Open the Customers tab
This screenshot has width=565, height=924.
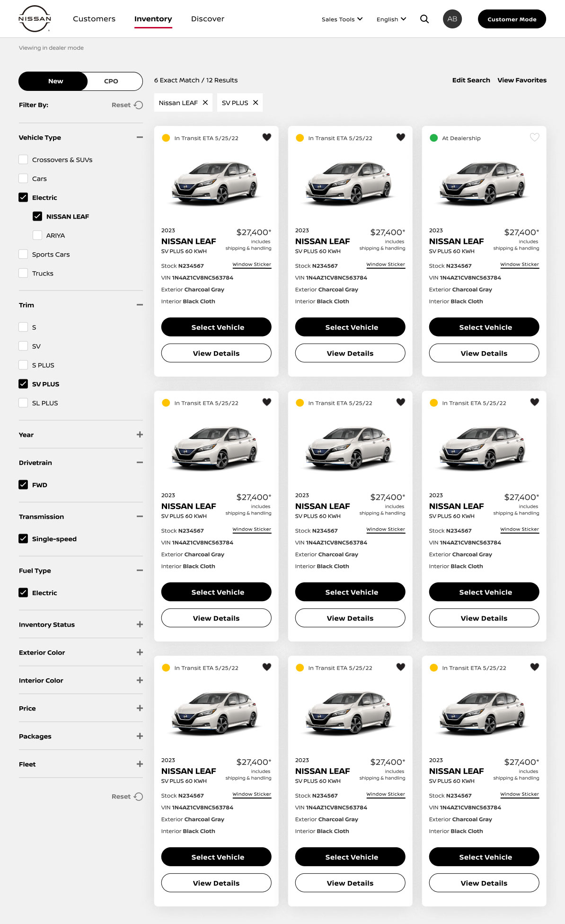point(94,19)
